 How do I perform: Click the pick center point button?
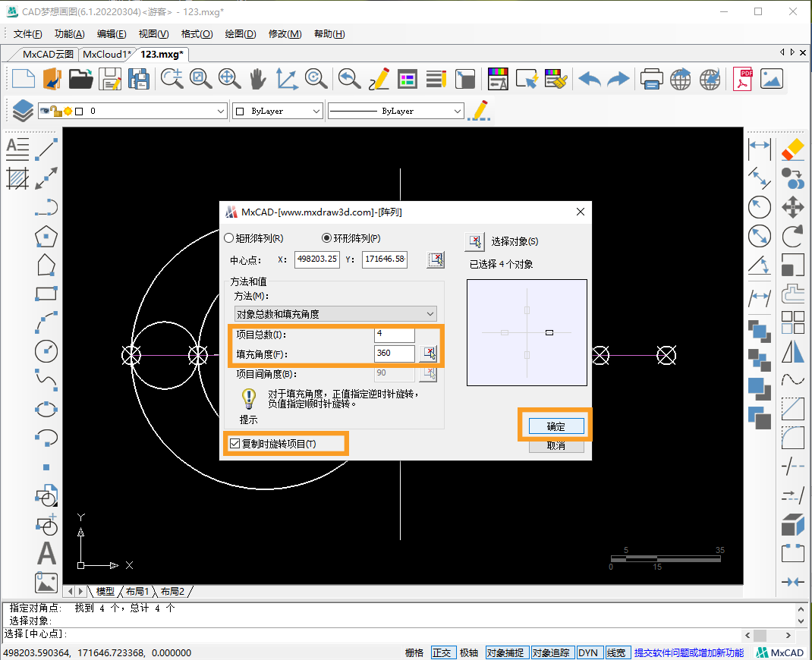(x=436, y=260)
